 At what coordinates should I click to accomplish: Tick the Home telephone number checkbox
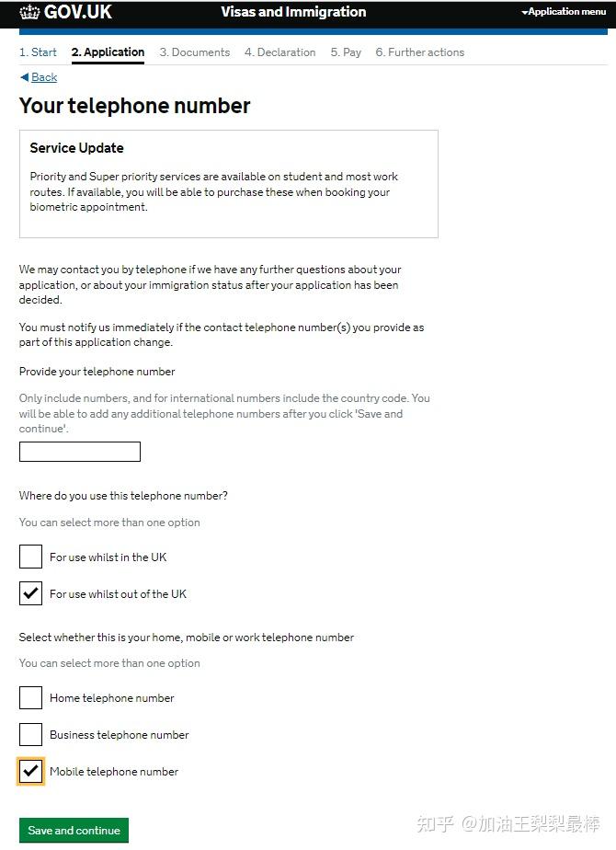[x=31, y=697]
